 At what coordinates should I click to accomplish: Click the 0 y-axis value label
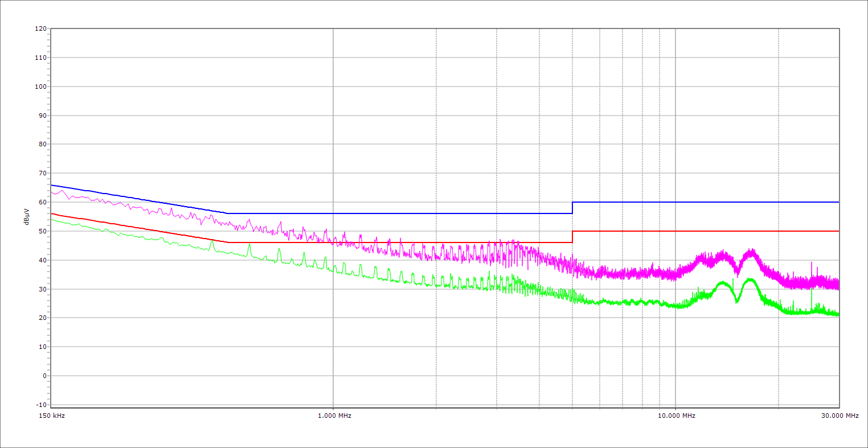[44, 376]
